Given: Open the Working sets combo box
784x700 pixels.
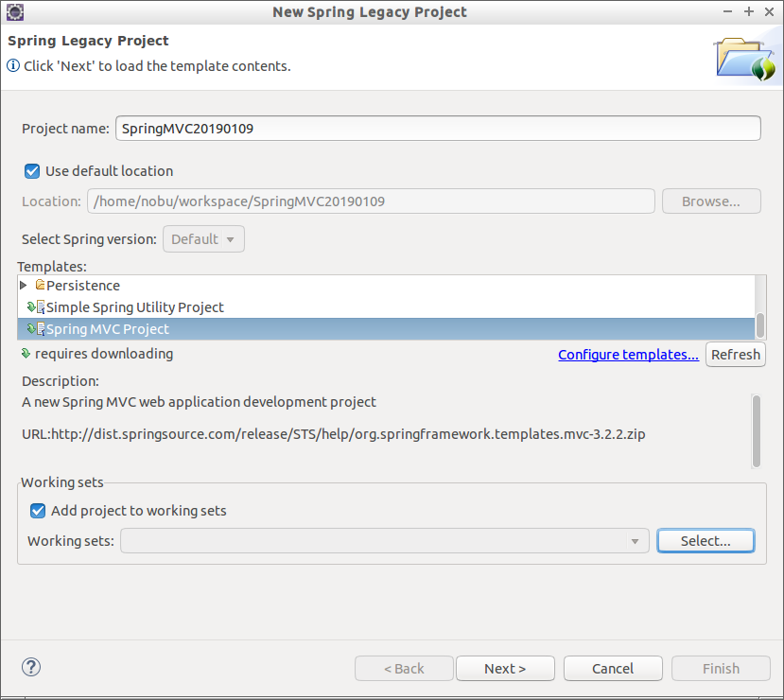Looking at the screenshot, I should point(385,541).
